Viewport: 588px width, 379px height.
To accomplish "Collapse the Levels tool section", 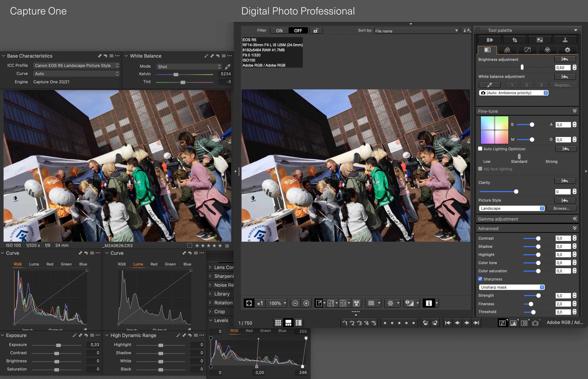I will pos(211,320).
